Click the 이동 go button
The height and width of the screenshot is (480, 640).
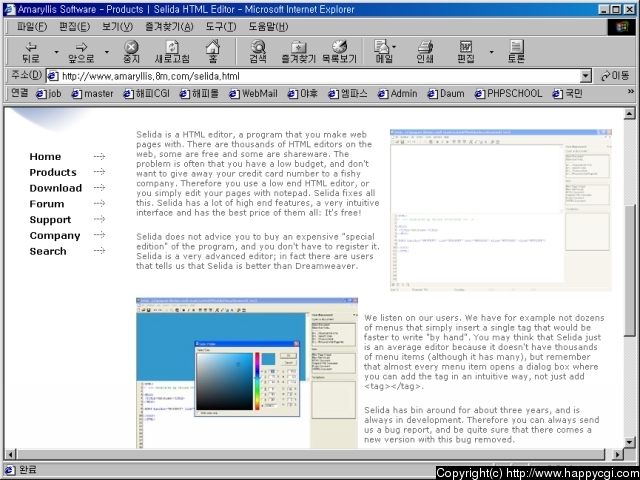[616, 76]
